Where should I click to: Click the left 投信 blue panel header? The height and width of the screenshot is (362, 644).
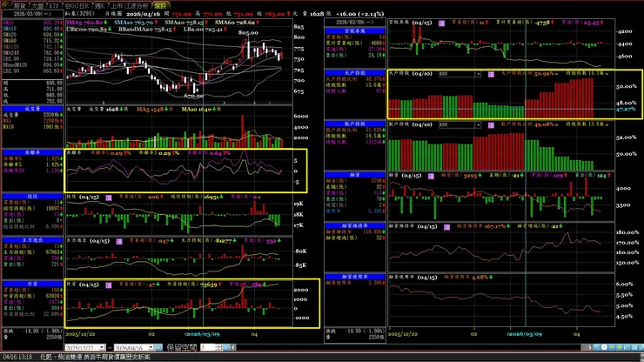coord(32,197)
